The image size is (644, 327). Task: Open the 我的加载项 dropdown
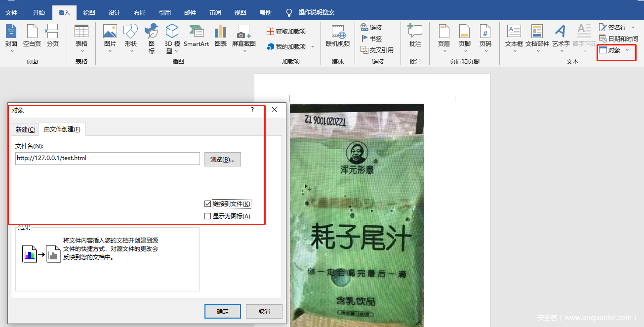313,47
